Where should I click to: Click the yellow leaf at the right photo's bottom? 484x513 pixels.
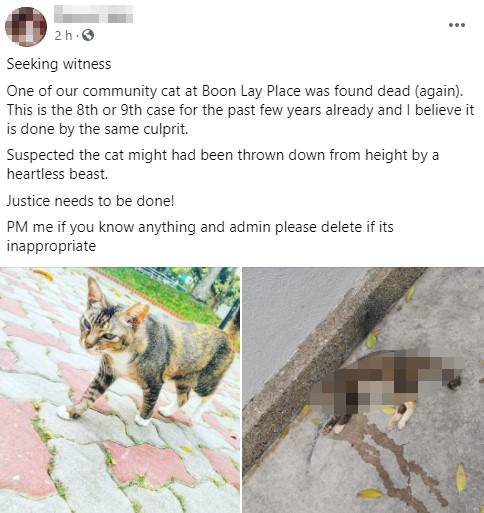pyautogui.click(x=369, y=493)
